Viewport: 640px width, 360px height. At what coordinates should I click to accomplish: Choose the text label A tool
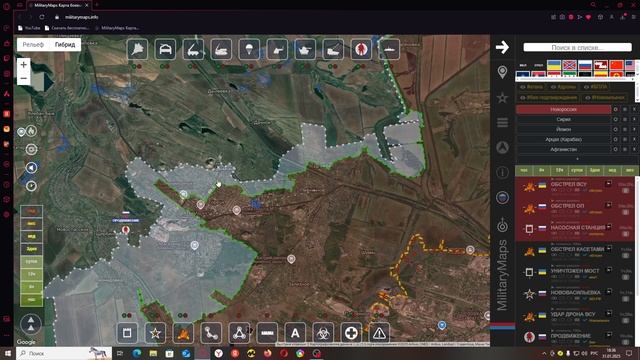pyautogui.click(x=295, y=333)
